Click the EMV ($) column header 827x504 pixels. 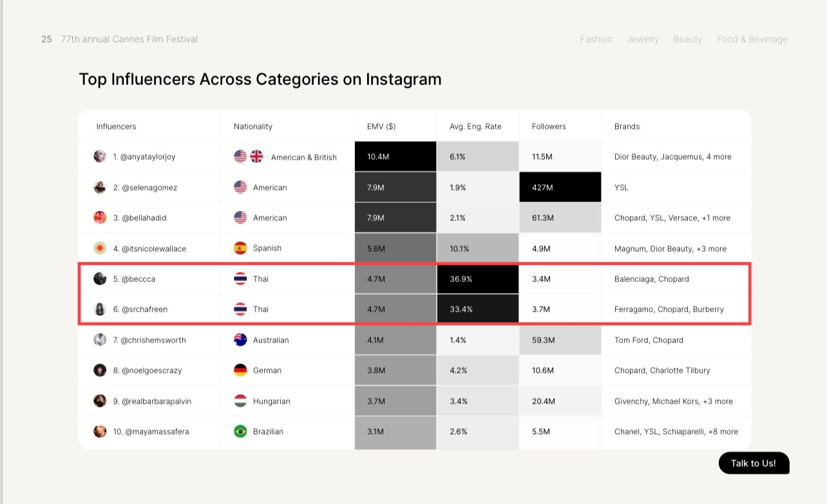381,127
